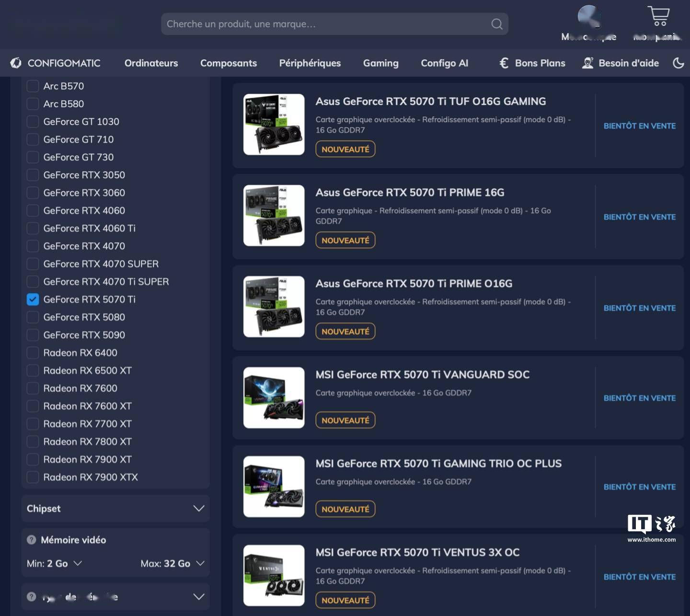Viewport: 690px width, 616px height.
Task: Uncheck the GeForce RTX 5070 Ti checkbox
Action: click(33, 299)
